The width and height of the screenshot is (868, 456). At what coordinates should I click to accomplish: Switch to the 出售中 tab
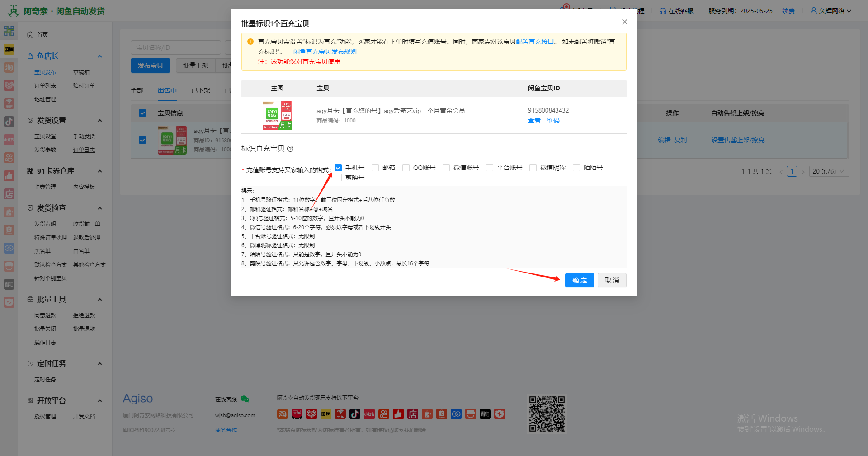click(167, 90)
